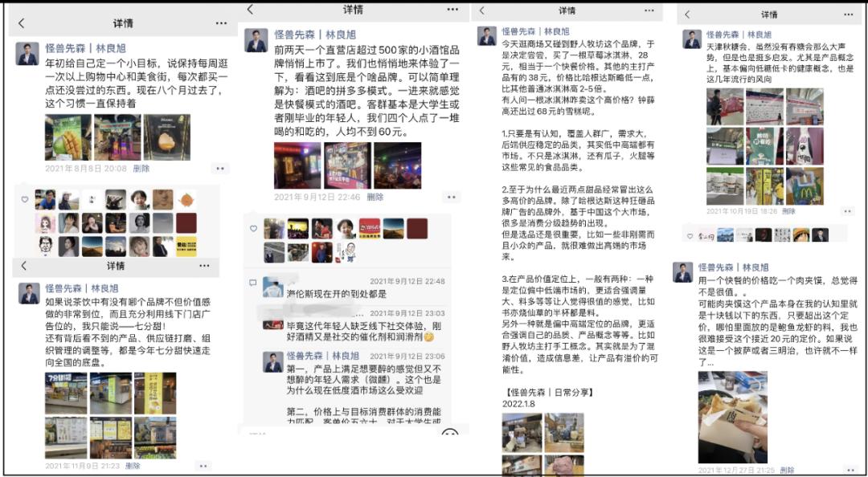Viewport: 868px width, 477px height.
Task: Open author avatar of the 野人牧坊 post
Action: point(487,36)
